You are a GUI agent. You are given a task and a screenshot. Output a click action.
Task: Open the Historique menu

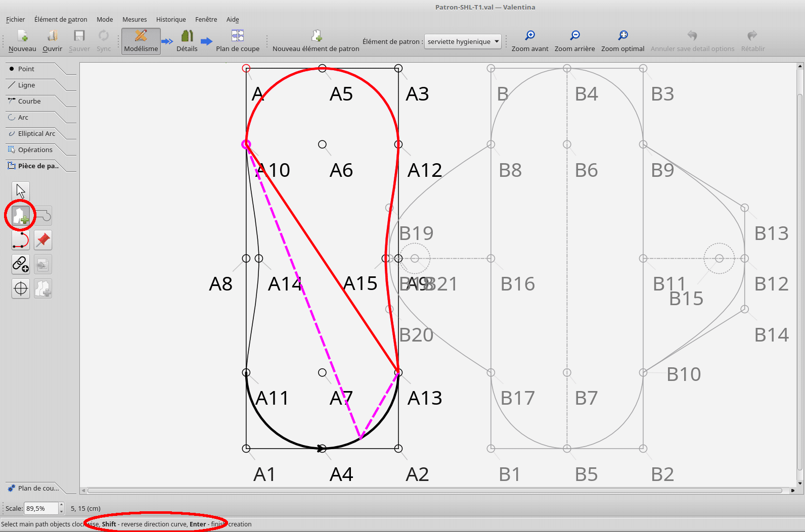click(x=171, y=19)
